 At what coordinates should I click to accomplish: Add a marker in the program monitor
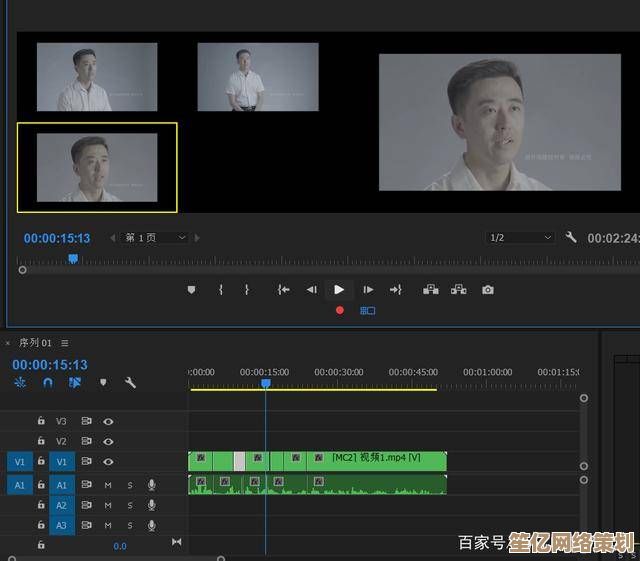(191, 290)
